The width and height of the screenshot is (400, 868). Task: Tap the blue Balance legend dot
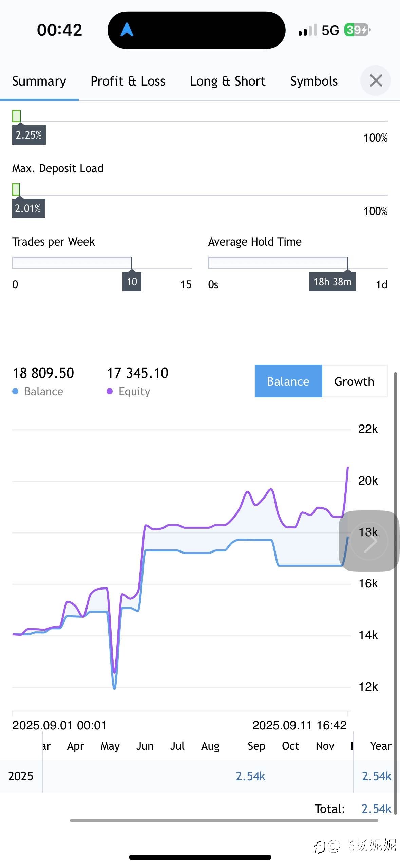pyautogui.click(x=15, y=392)
